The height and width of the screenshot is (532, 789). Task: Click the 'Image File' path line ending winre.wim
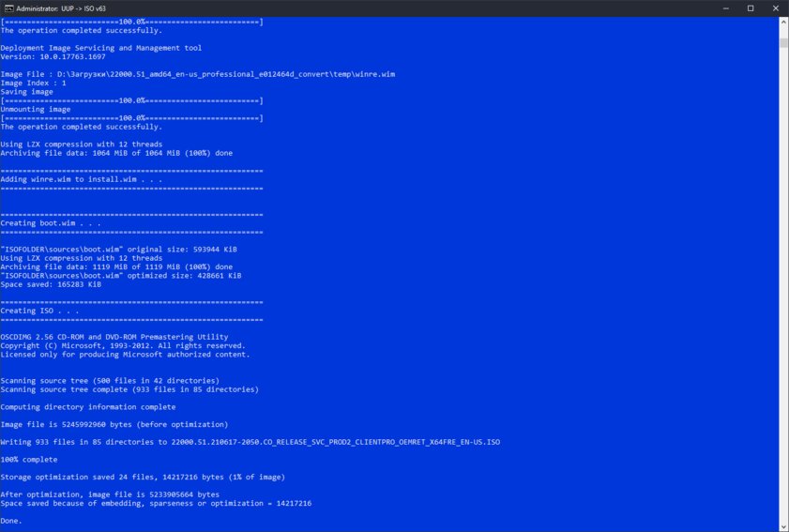point(198,74)
